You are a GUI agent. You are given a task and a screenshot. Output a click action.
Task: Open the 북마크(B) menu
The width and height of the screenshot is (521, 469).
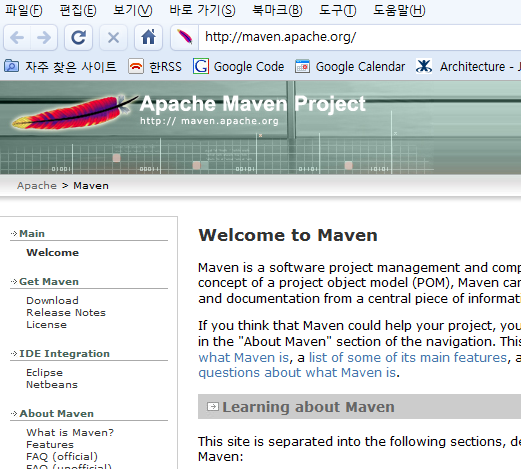pyautogui.click(x=277, y=10)
